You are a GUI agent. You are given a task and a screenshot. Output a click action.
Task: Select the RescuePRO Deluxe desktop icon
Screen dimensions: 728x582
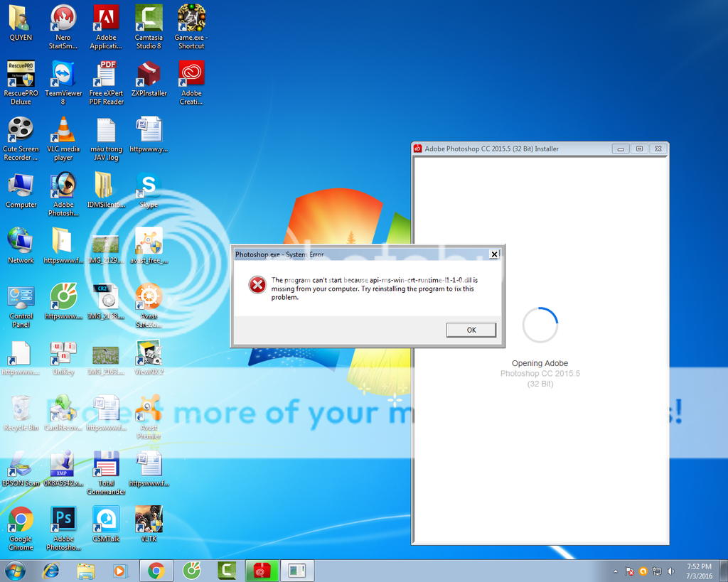[x=21, y=82]
